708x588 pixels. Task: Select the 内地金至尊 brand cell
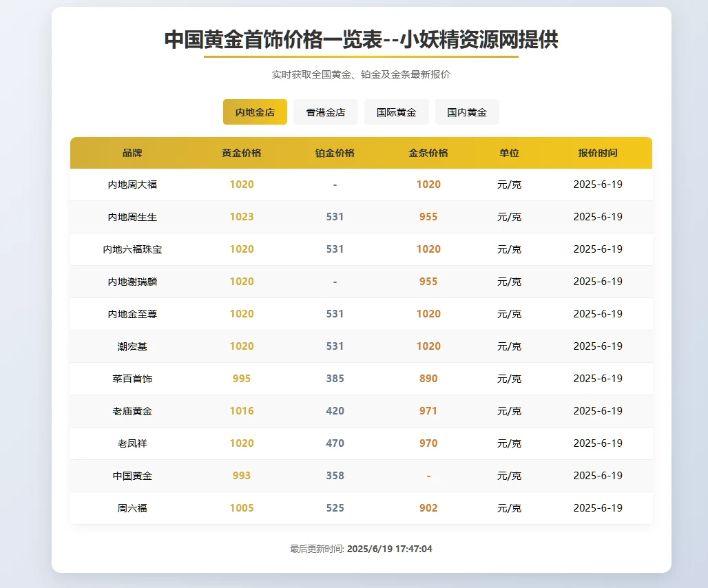point(132,314)
